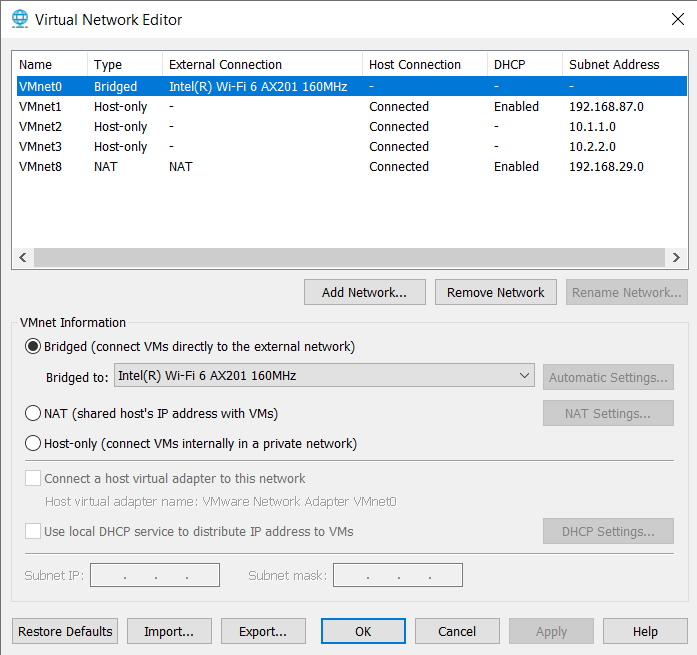This screenshot has height=655, width=697.
Task: Click the Virtual Network Editor globe icon
Action: (20, 20)
